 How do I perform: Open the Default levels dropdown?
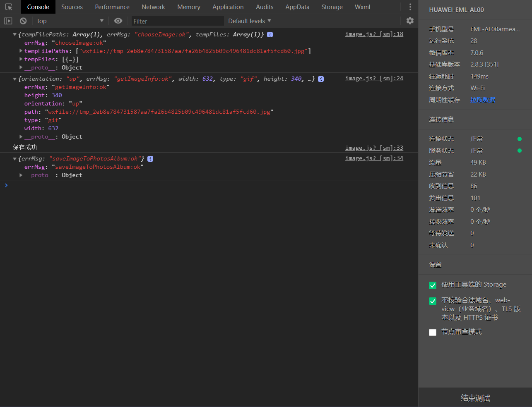coord(250,21)
